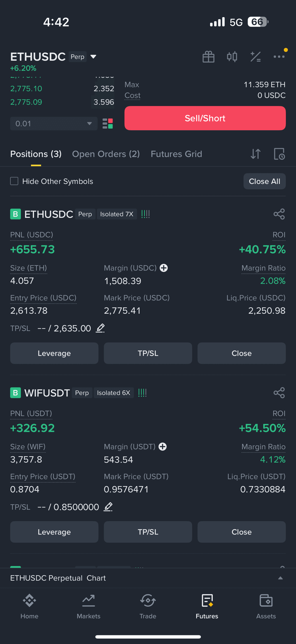Expand the ETHUSDC Perpetual Chart panel

coord(148,578)
